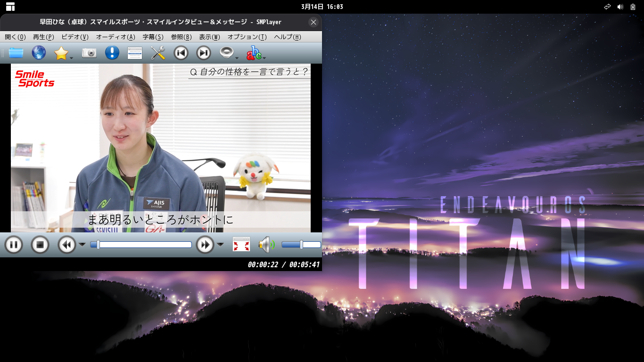The height and width of the screenshot is (362, 644).
Task: Click the system volume tray icon
Action: pyautogui.click(x=620, y=7)
